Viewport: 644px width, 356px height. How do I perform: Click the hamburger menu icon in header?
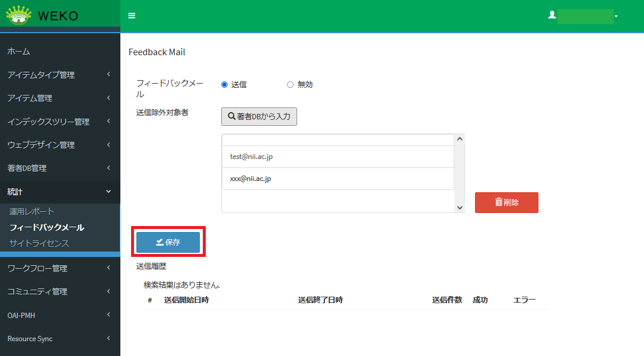132,16
